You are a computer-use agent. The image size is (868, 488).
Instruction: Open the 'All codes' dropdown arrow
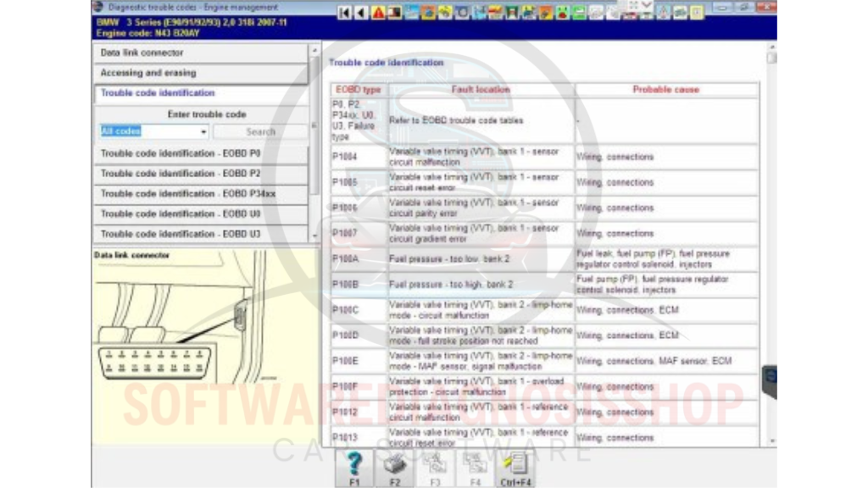point(203,132)
